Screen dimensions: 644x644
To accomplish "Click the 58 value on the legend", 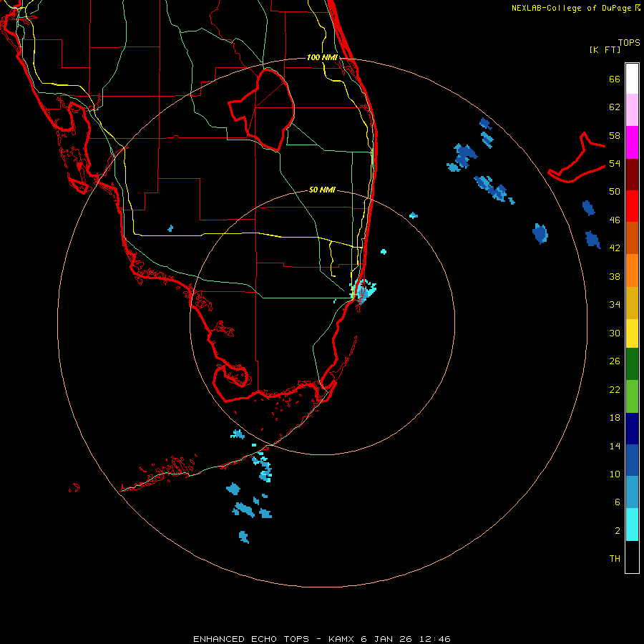I will (615, 135).
